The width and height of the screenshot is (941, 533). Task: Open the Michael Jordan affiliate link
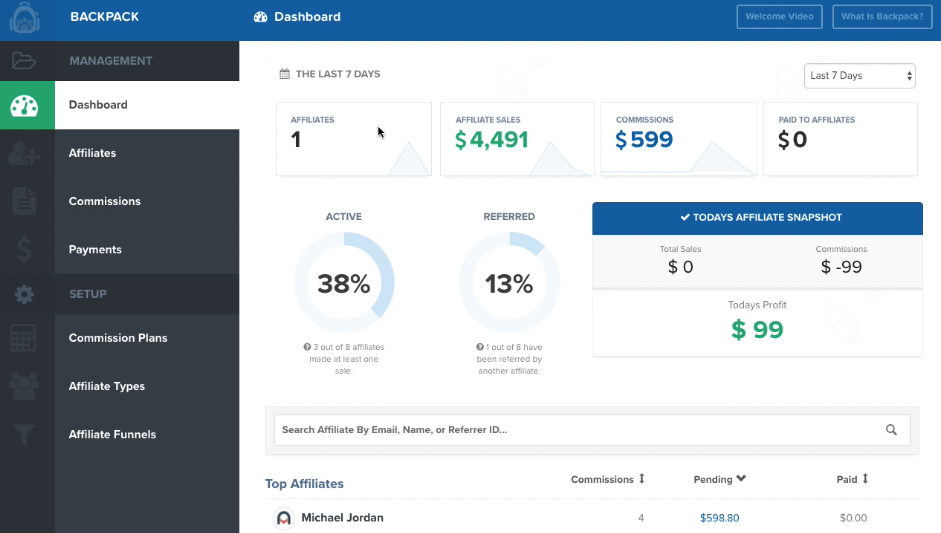pyautogui.click(x=342, y=517)
